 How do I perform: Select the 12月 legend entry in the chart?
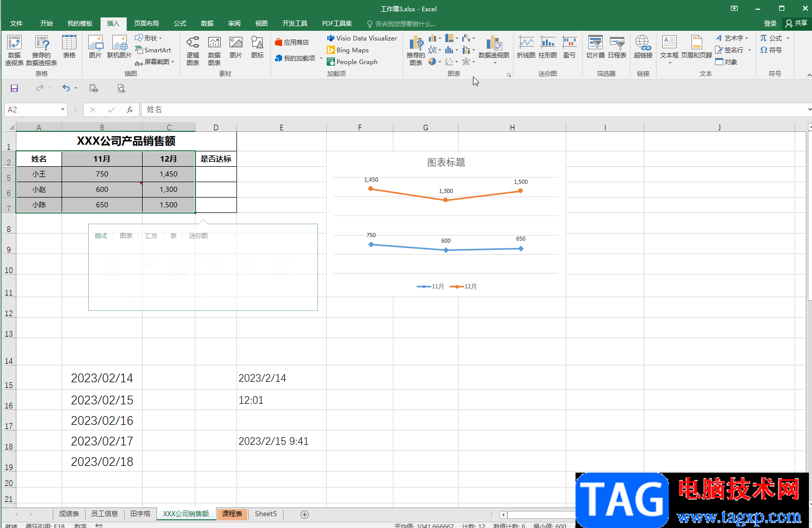(x=463, y=286)
